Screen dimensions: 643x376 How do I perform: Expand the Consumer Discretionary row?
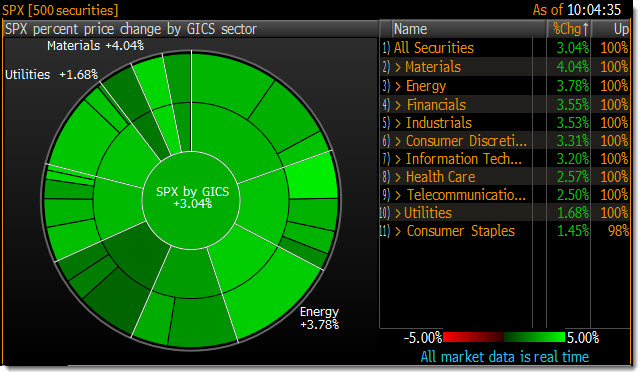click(x=398, y=141)
